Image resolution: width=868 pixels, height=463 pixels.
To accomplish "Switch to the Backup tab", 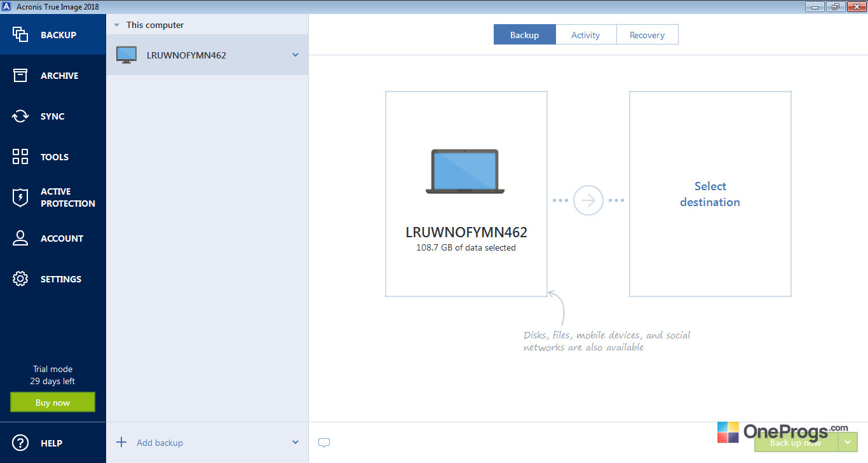I will point(524,35).
